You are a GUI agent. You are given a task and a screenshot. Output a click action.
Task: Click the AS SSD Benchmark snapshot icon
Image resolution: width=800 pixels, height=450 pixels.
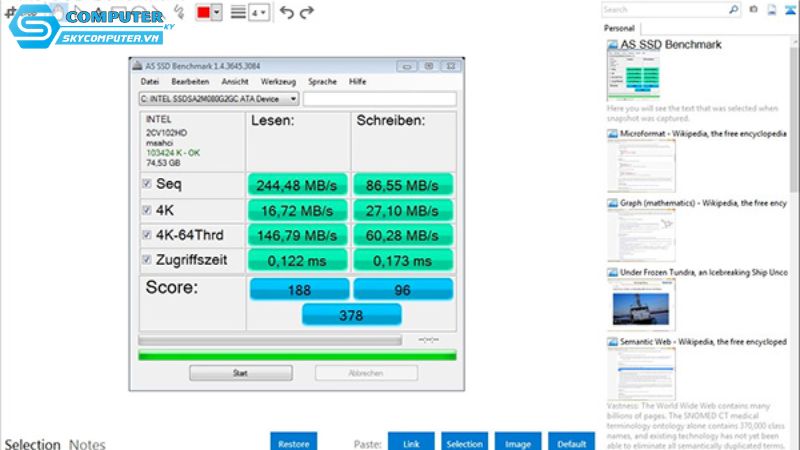click(x=612, y=44)
